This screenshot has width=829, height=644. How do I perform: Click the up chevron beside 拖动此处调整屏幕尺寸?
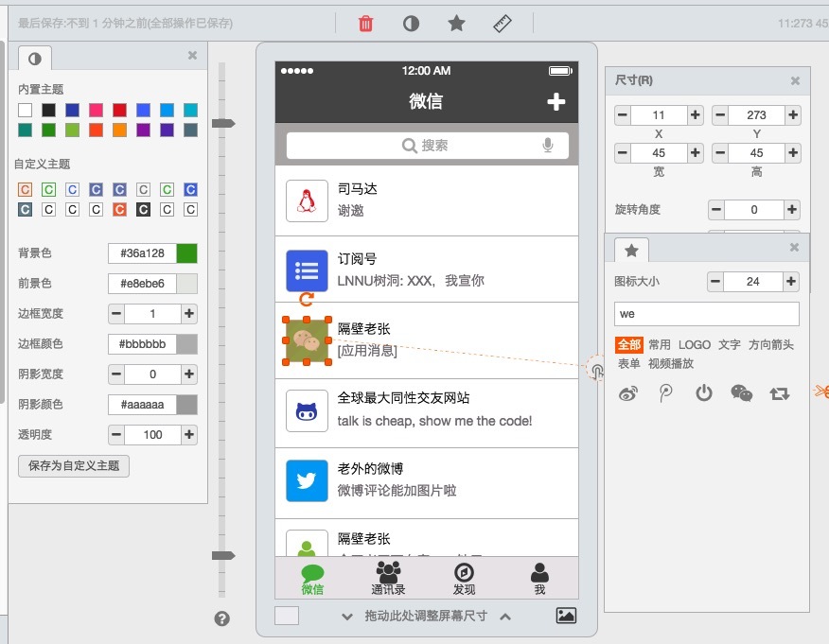(505, 617)
